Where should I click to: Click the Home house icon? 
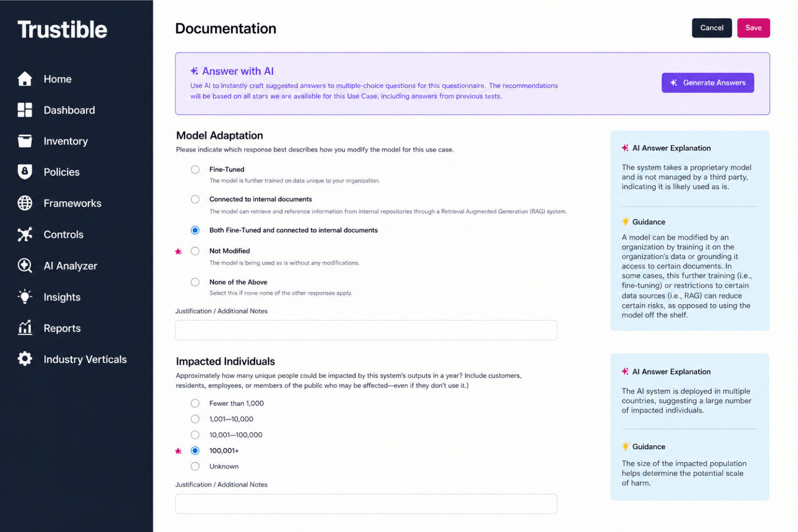point(25,79)
